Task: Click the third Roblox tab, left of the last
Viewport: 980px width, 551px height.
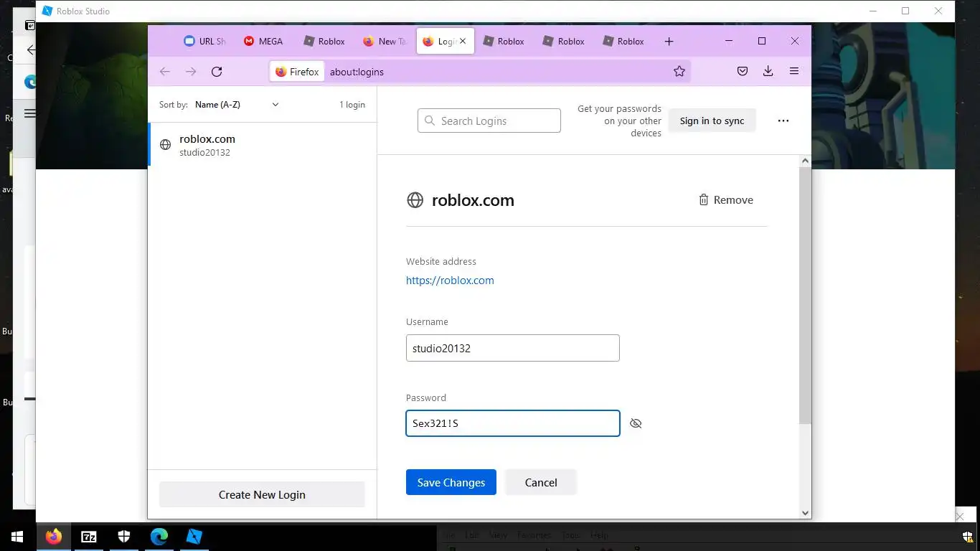Action: point(564,42)
